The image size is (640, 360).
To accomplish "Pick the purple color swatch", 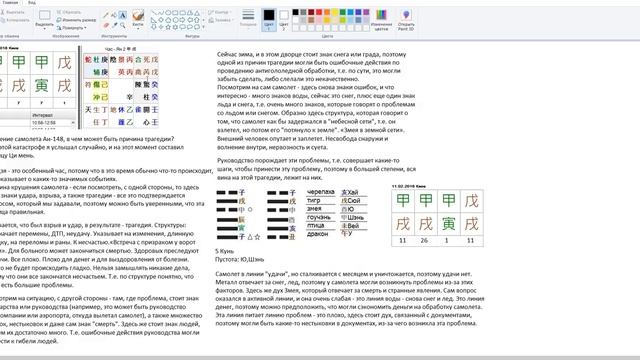I will [x=366, y=12].
